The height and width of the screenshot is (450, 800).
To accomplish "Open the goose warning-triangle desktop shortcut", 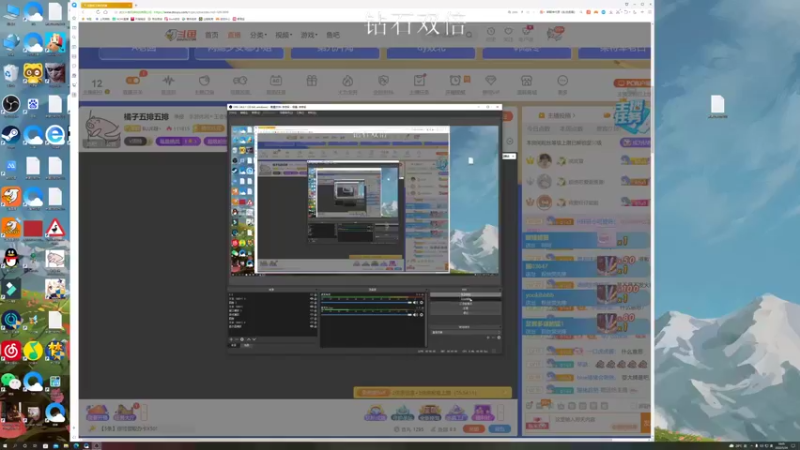I will pyautogui.click(x=55, y=228).
